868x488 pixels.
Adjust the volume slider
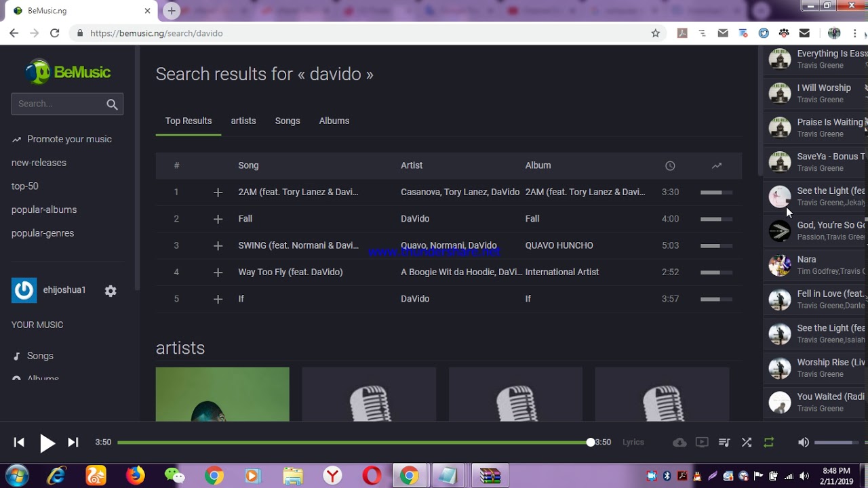[837, 443]
